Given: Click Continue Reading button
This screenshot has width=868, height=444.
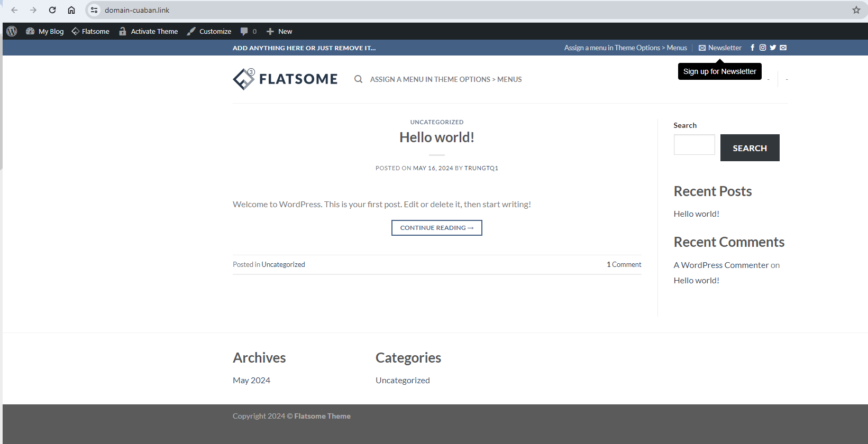Looking at the screenshot, I should coord(437,228).
